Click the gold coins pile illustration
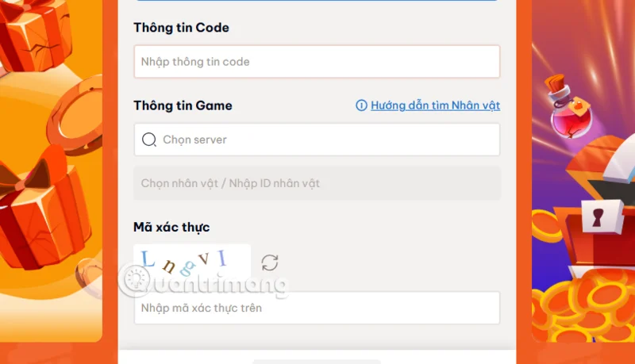The height and width of the screenshot is (364, 635). pyautogui.click(x=583, y=308)
